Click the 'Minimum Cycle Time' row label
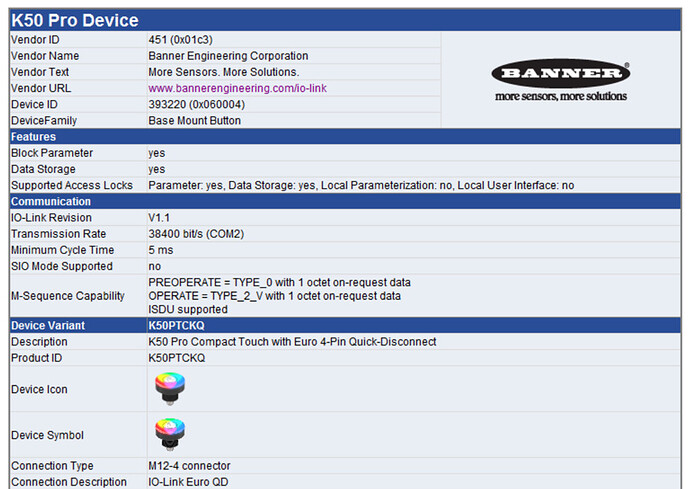The height and width of the screenshot is (489, 690). coord(62,250)
